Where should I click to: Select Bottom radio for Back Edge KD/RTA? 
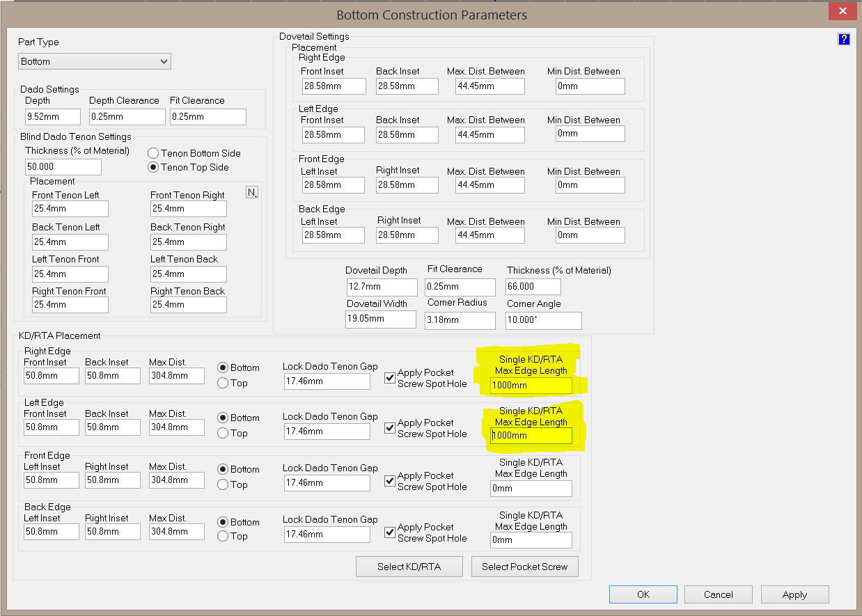click(223, 522)
